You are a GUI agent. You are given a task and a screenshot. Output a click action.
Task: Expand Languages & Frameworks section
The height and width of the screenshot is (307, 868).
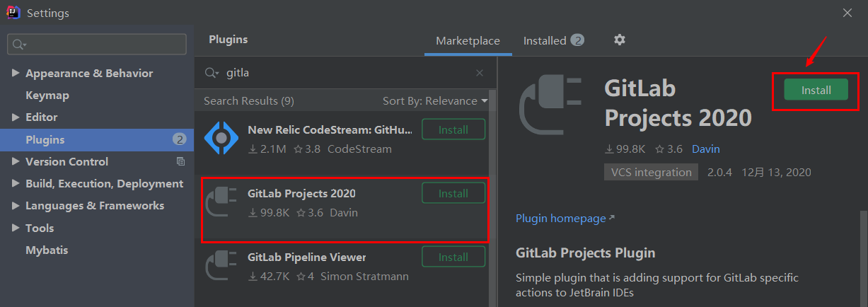click(16, 206)
